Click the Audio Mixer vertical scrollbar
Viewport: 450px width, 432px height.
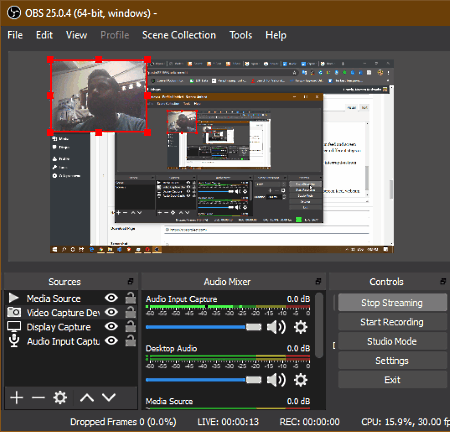[x=319, y=325]
